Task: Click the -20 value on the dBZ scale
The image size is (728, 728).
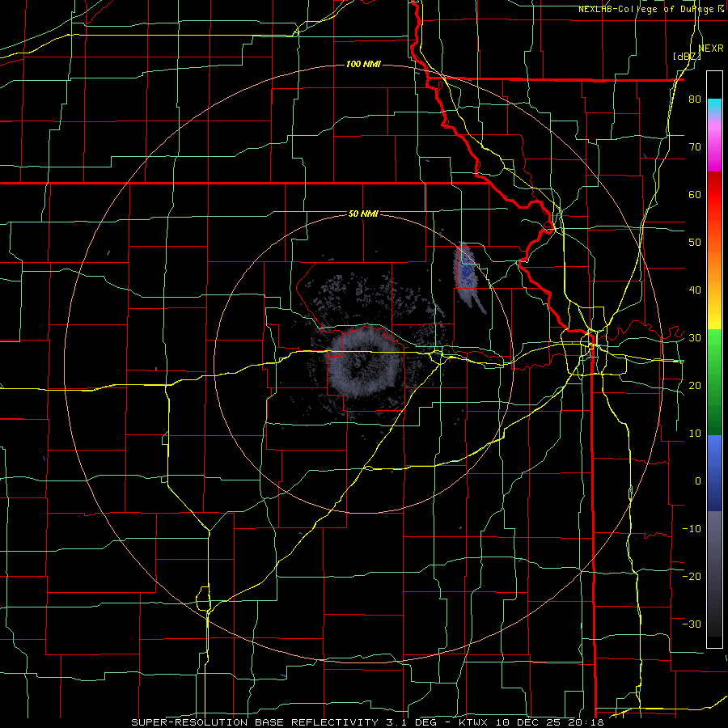Action: [692, 576]
